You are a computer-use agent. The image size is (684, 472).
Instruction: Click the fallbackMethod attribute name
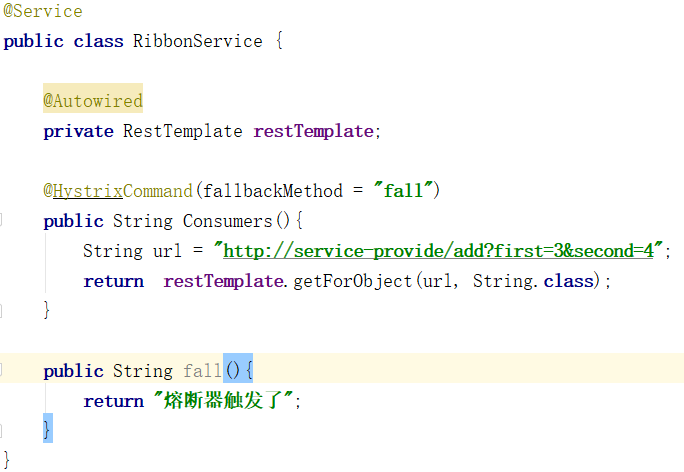(x=273, y=191)
